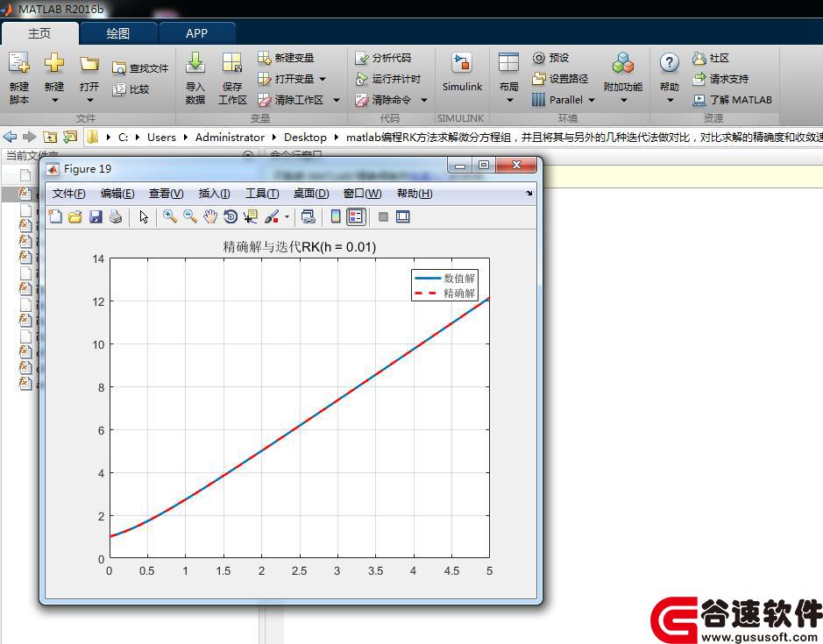Toggle the Insert Colorbar button
The image size is (823, 644).
click(x=336, y=216)
